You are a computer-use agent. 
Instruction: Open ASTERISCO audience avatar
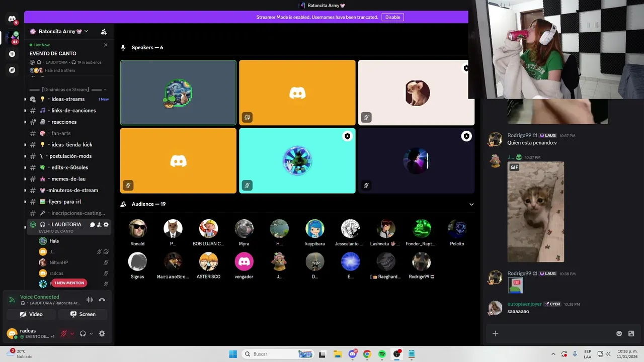coord(208,261)
